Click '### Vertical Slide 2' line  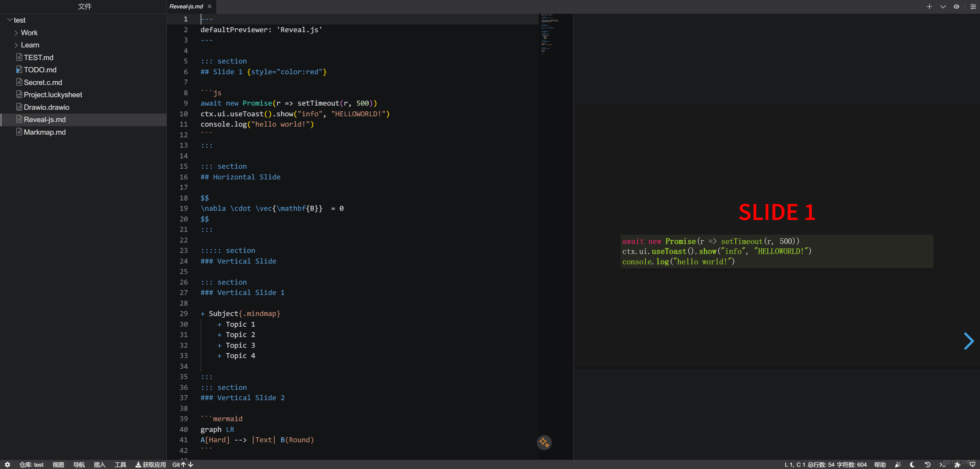(x=243, y=397)
